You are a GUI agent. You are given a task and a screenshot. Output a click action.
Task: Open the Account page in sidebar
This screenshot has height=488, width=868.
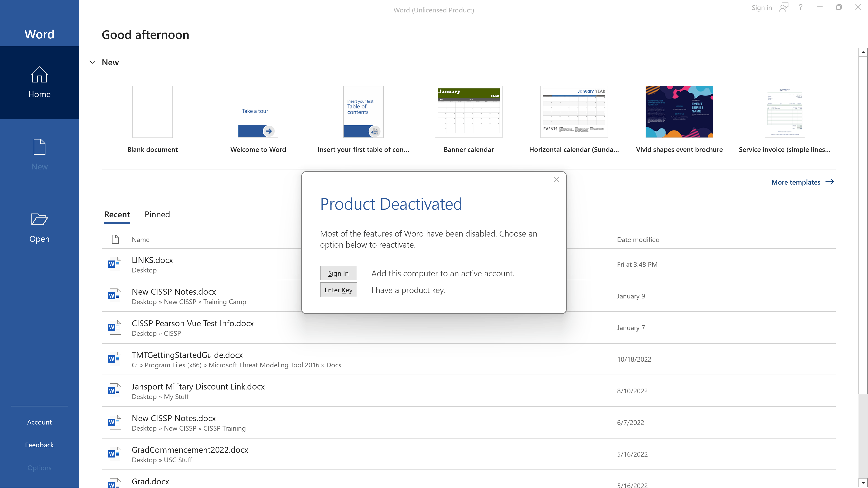[39, 422]
